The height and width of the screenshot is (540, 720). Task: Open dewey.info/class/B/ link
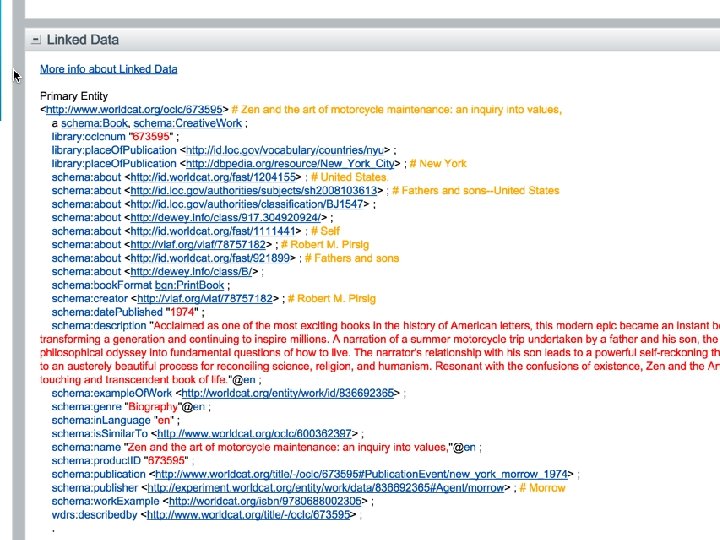coord(191,272)
